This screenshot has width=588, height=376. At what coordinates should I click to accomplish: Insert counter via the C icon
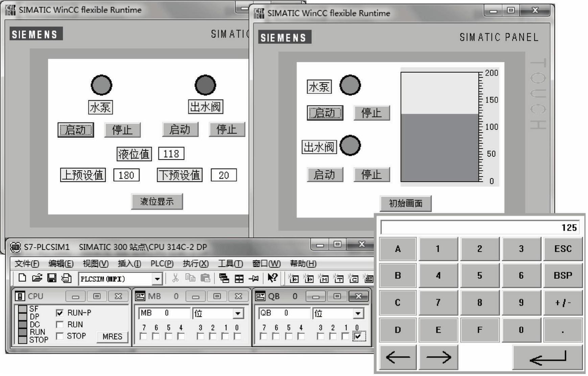pyautogui.click(x=353, y=278)
